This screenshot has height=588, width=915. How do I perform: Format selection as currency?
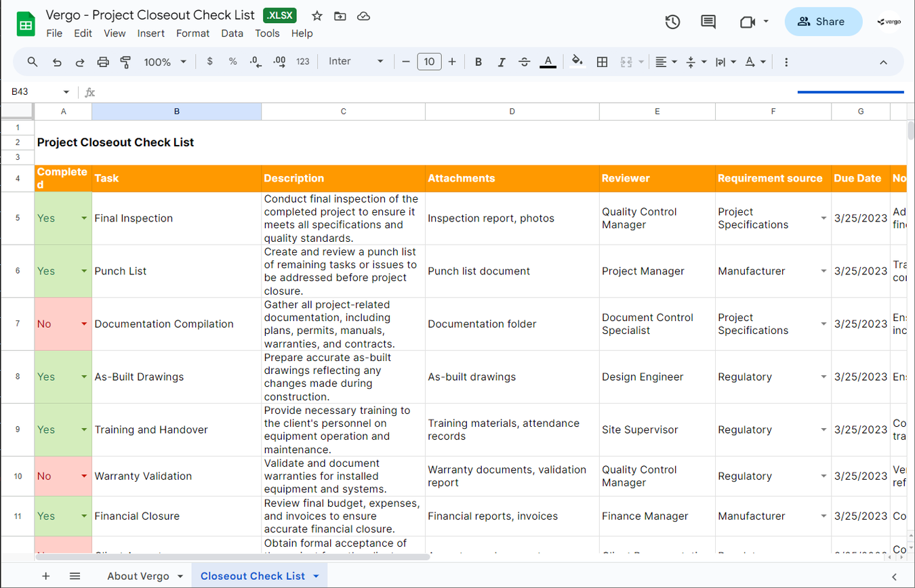coord(210,62)
